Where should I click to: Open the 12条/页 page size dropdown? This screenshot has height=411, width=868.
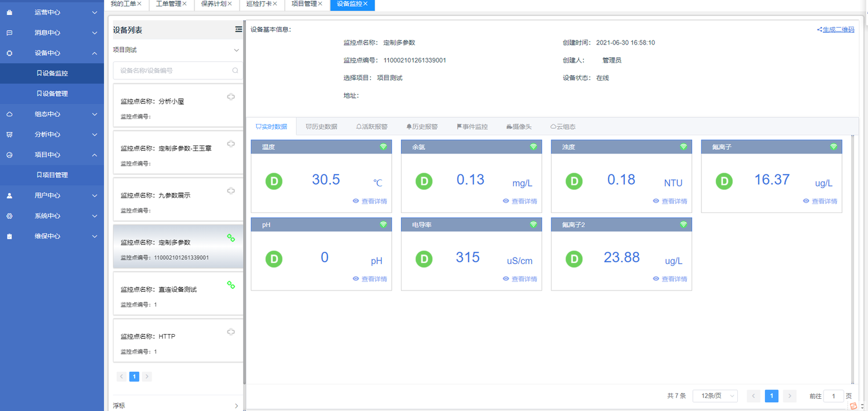click(715, 396)
